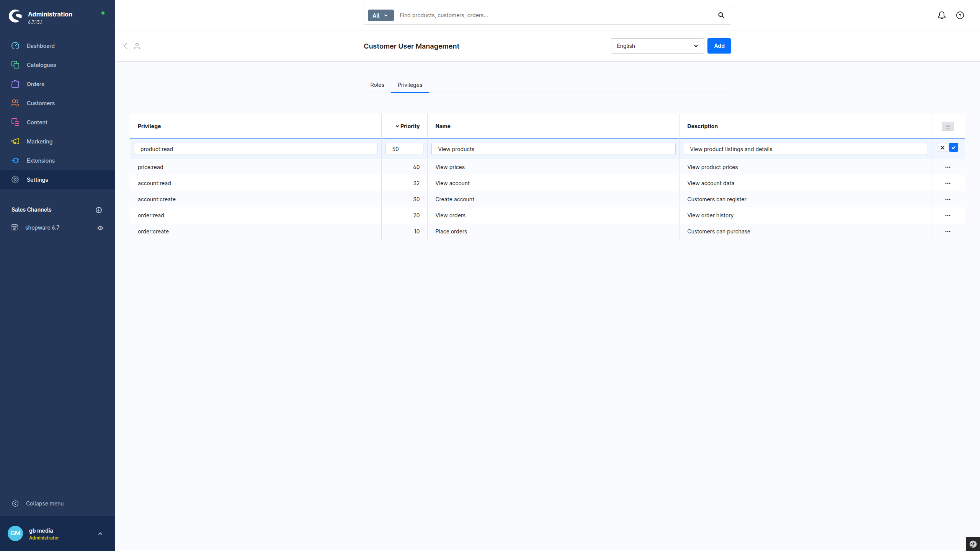The image size is (980, 551).
Task: Focus the priority field showing 50
Action: click(404, 149)
